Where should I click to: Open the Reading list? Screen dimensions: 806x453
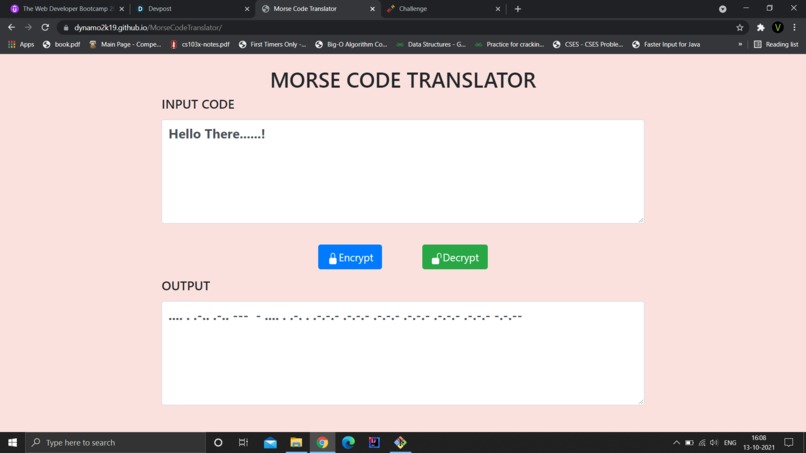pyautogui.click(x=776, y=45)
